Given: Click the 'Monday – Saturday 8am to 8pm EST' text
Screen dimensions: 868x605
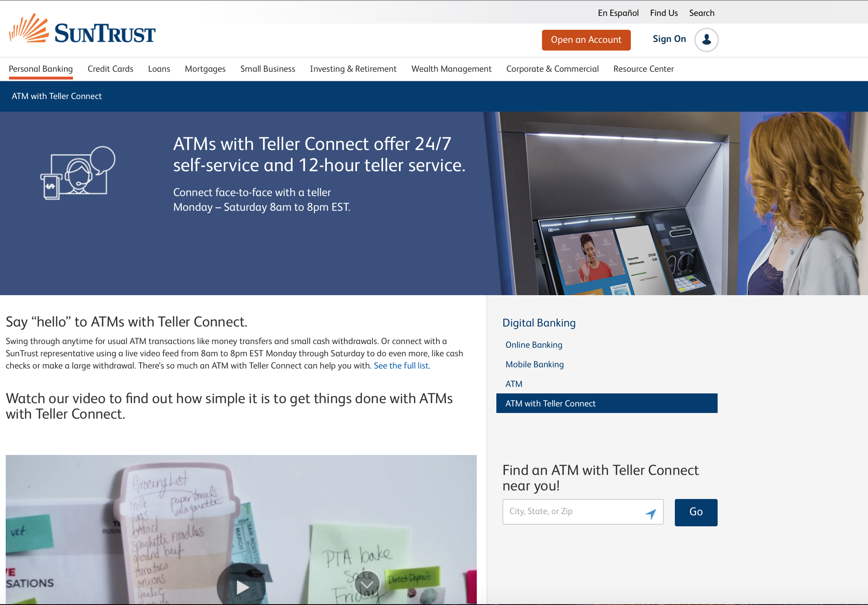Looking at the screenshot, I should click(x=262, y=207).
